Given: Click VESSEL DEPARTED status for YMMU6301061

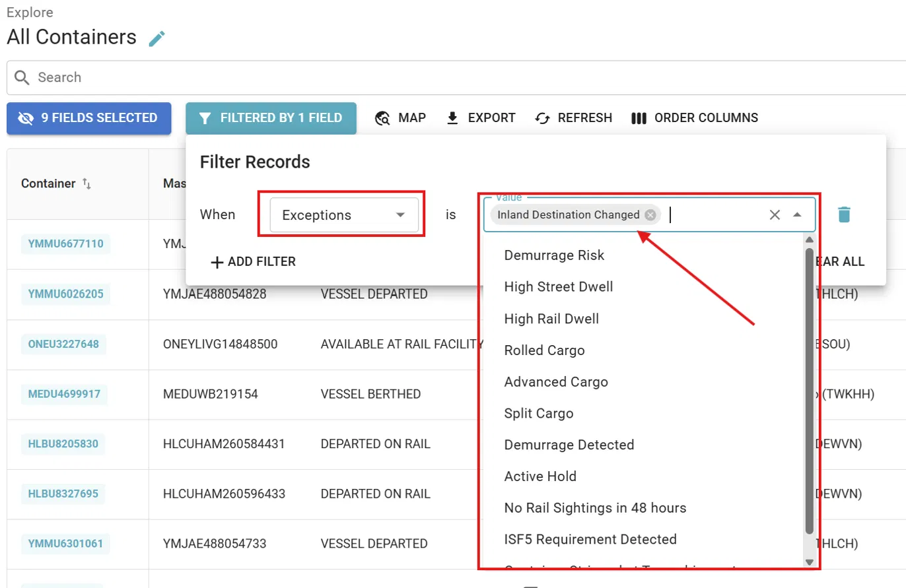Looking at the screenshot, I should [374, 544].
